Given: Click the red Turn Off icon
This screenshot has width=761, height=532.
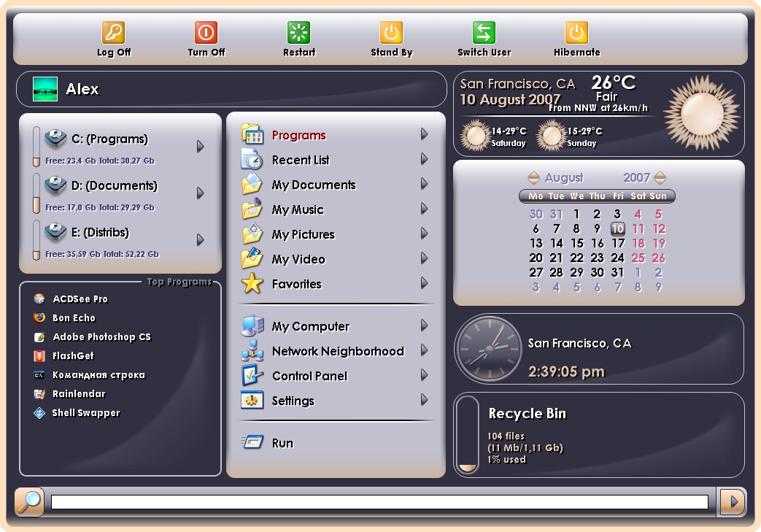Looking at the screenshot, I should (206, 33).
